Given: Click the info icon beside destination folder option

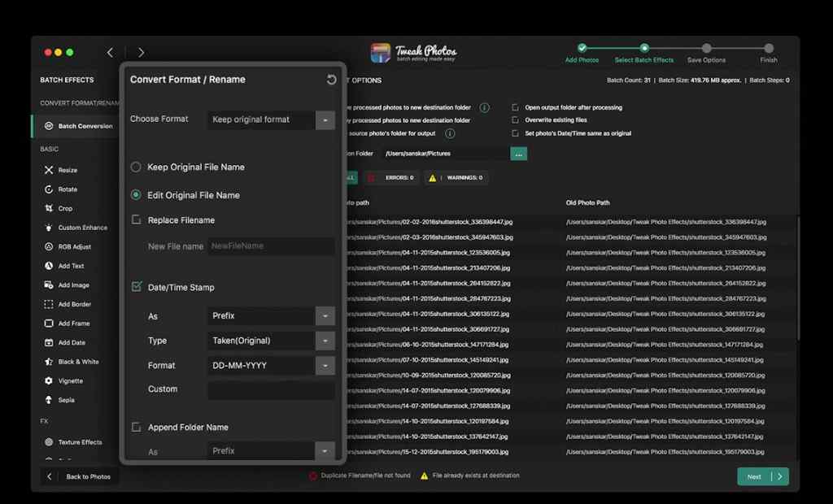Looking at the screenshot, I should click(485, 107).
